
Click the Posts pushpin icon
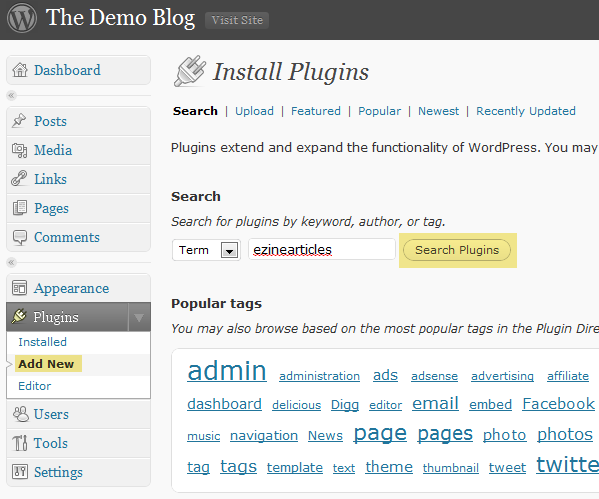(x=19, y=121)
